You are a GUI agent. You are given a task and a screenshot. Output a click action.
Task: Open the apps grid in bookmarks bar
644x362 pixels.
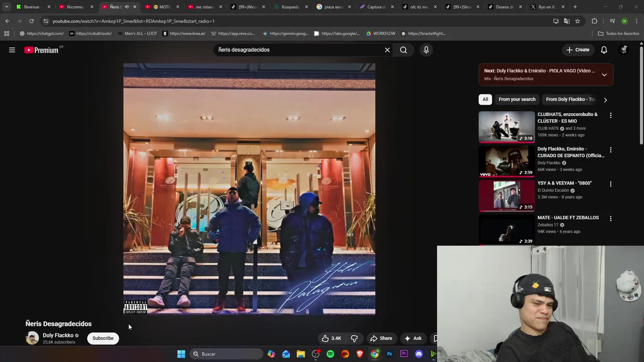coord(7,34)
